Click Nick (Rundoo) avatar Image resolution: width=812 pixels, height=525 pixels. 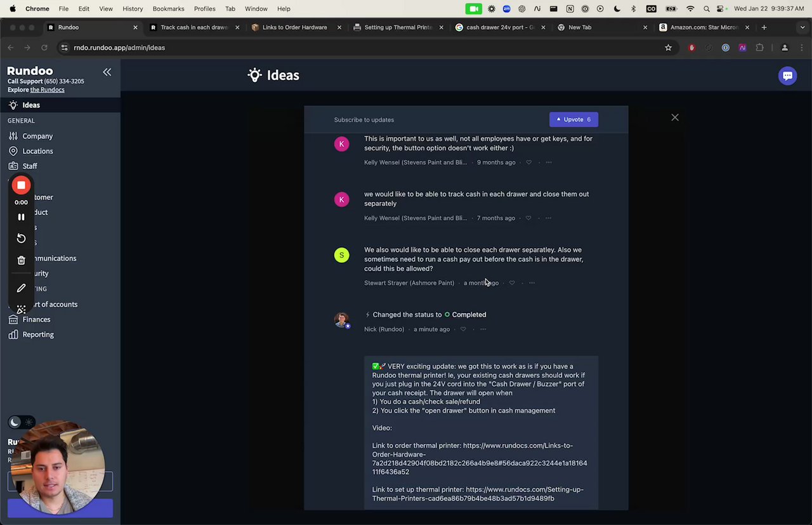click(x=342, y=319)
